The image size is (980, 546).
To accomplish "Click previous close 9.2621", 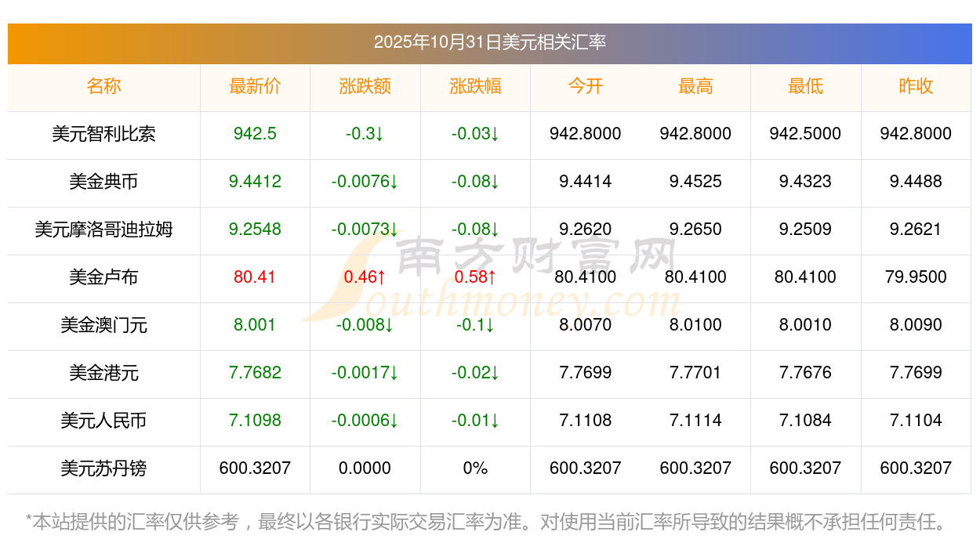I will pyautogui.click(x=916, y=230).
